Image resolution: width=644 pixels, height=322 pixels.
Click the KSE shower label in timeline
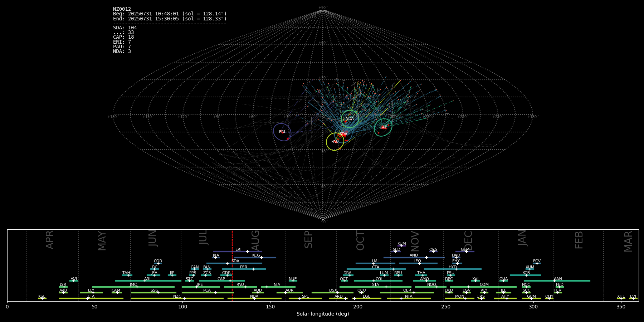coord(42,297)
